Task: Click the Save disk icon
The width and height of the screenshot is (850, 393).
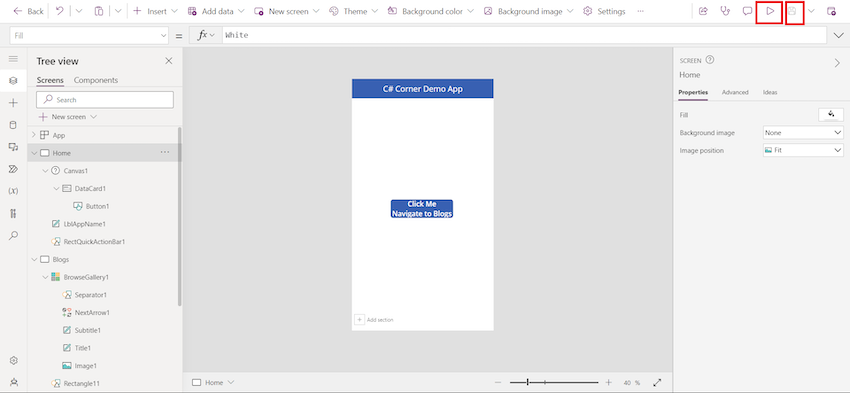Action: click(792, 11)
